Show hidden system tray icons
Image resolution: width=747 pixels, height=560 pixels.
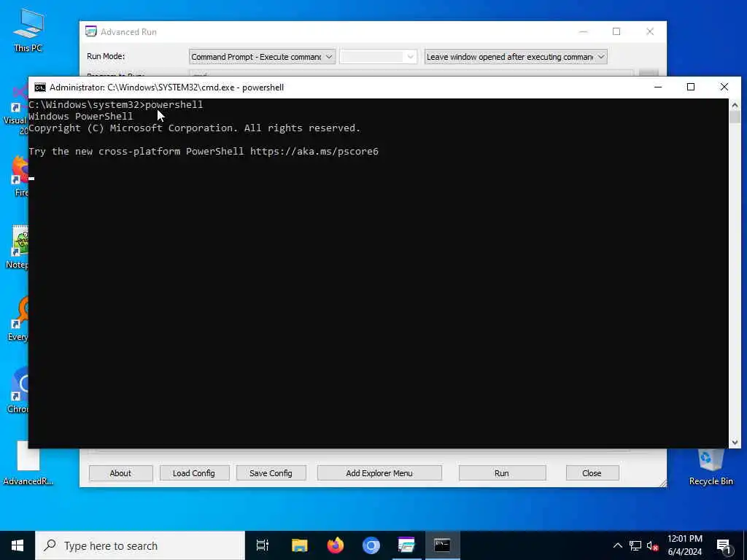pos(617,545)
